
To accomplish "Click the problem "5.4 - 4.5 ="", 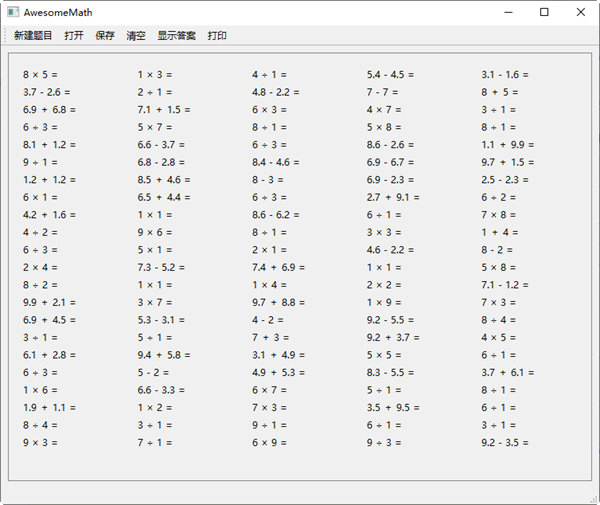I will 390,75.
